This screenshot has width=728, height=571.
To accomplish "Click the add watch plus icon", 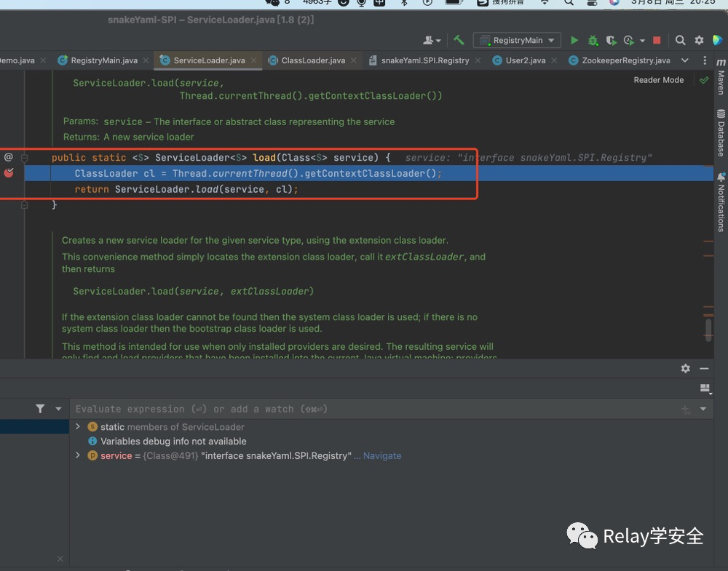I will point(685,409).
